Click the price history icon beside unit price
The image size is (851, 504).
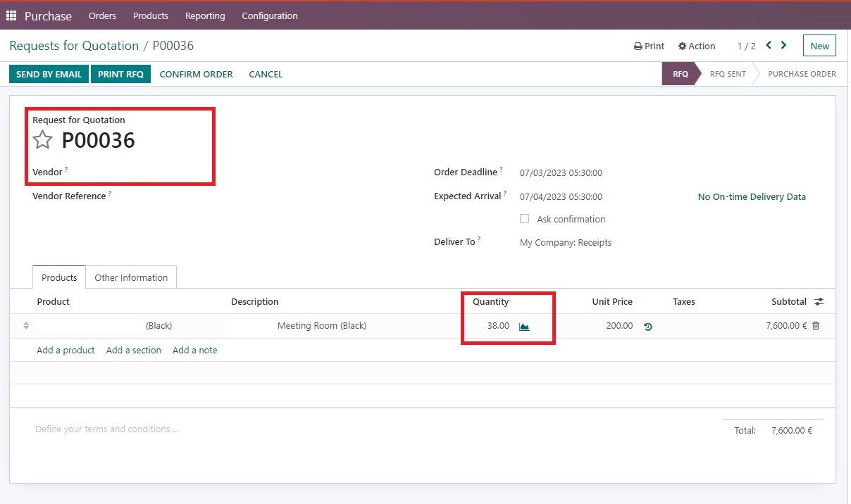648,327
